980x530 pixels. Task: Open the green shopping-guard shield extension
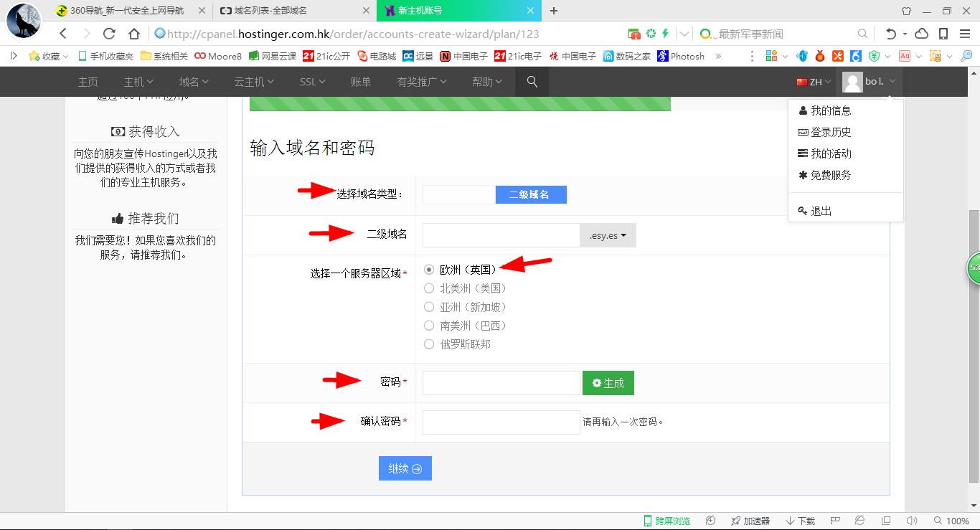tap(875, 56)
